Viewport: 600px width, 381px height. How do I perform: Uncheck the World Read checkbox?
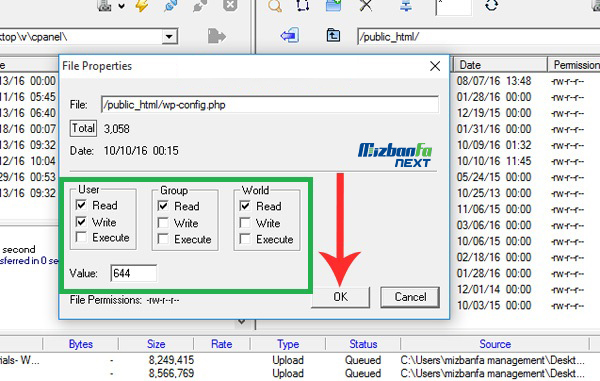tap(245, 206)
